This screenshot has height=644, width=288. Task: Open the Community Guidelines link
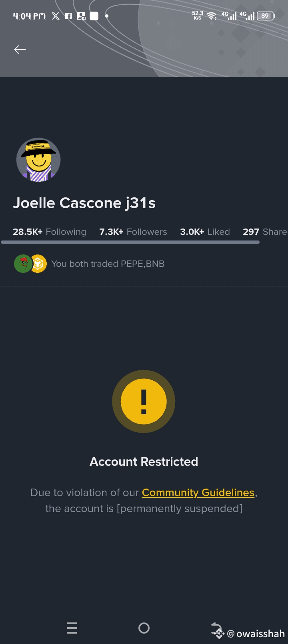pos(198,493)
